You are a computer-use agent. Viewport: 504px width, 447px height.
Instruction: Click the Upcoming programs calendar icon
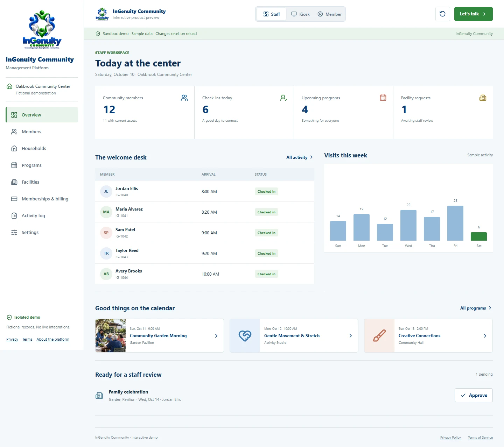383,98
